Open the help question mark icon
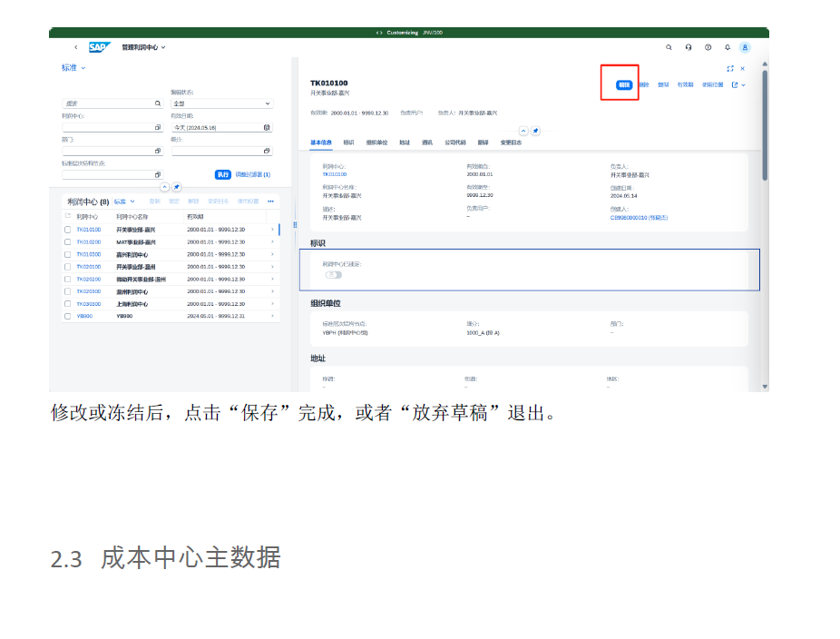The height and width of the screenshot is (639, 840). tap(708, 47)
